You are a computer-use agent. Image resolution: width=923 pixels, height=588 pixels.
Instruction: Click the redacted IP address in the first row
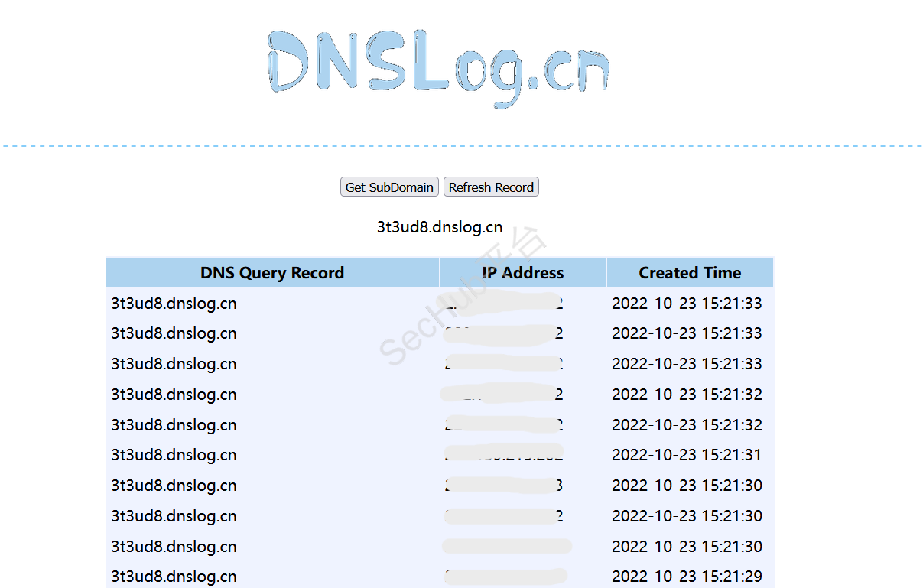tap(505, 304)
